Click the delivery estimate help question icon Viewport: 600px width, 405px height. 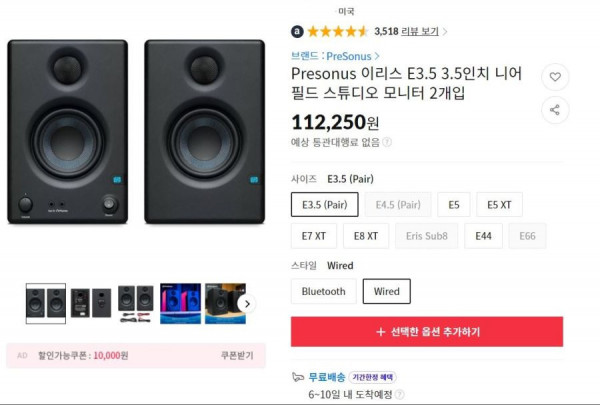coord(399,394)
